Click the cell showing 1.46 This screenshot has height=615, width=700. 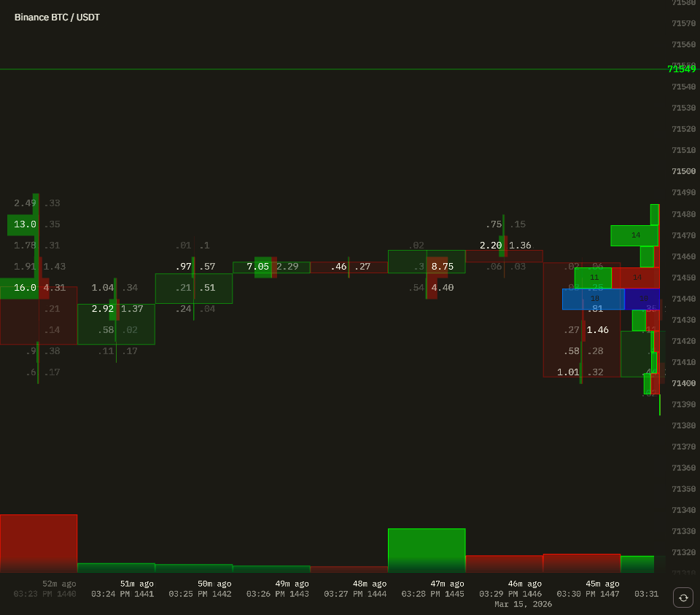tap(597, 329)
